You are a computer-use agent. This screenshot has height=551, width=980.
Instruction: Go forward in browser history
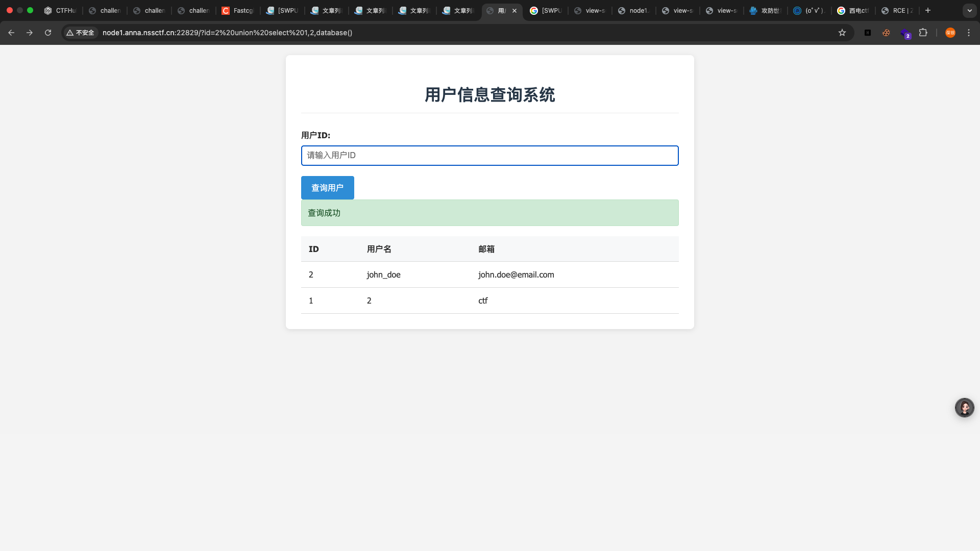[x=30, y=33]
